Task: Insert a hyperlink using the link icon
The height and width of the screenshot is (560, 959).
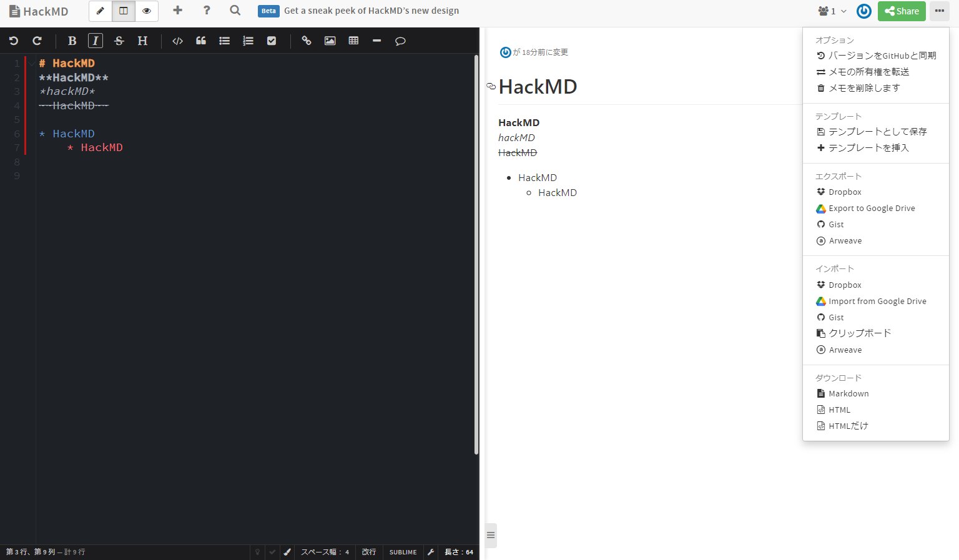Action: (x=307, y=41)
